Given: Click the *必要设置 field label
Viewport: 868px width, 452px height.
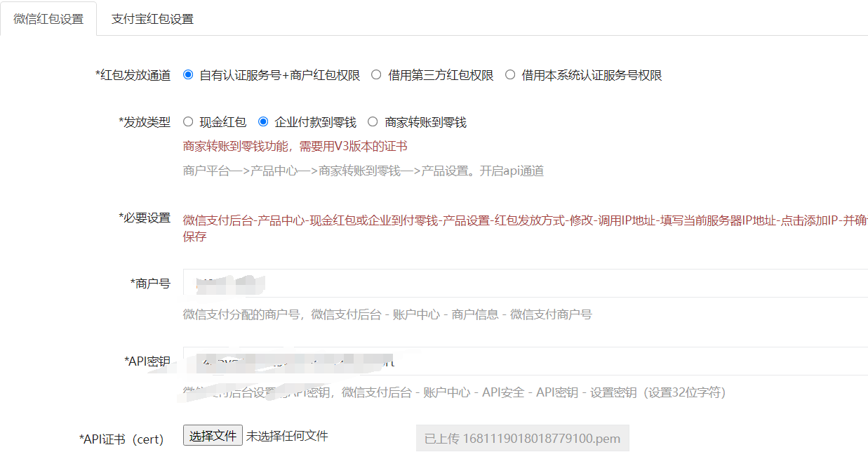Looking at the screenshot, I should point(145,218).
